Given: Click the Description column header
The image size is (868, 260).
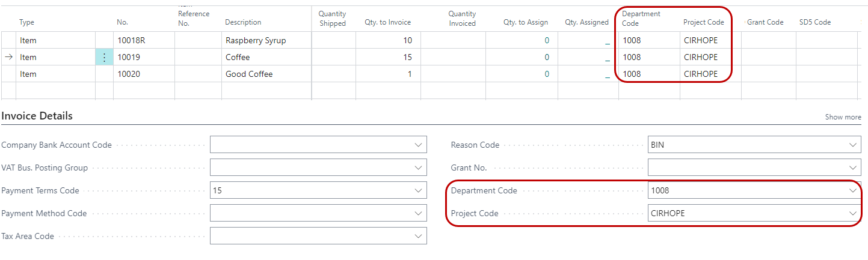Looking at the screenshot, I should [x=243, y=22].
